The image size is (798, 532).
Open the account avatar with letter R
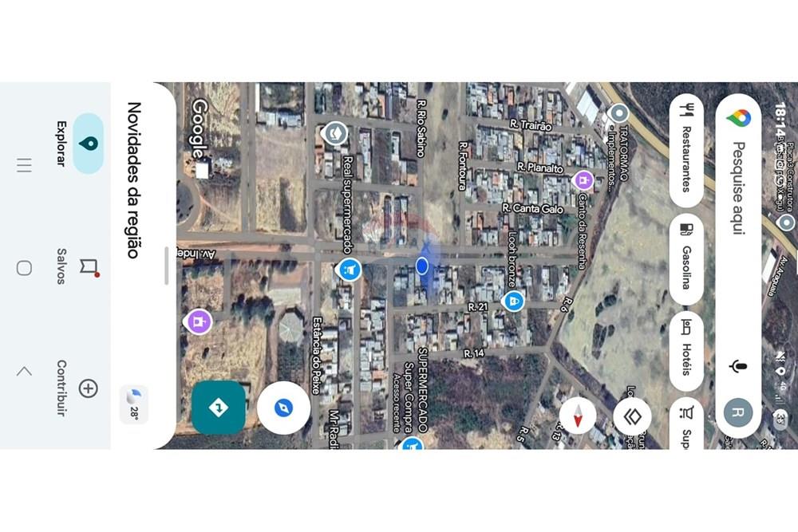click(x=738, y=412)
